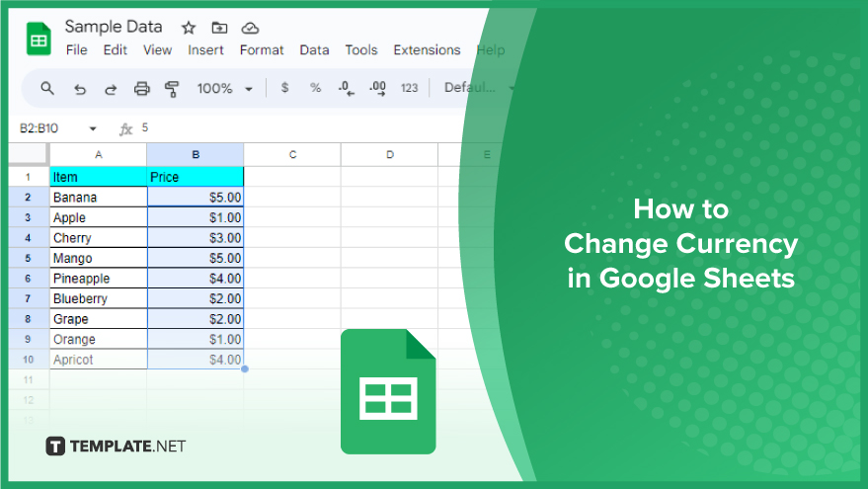The width and height of the screenshot is (868, 489).
Task: Open more formats 123 button
Action: coord(409,88)
